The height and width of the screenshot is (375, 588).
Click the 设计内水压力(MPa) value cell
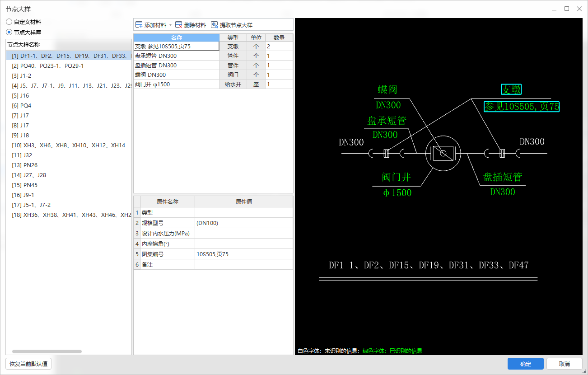[x=244, y=233]
